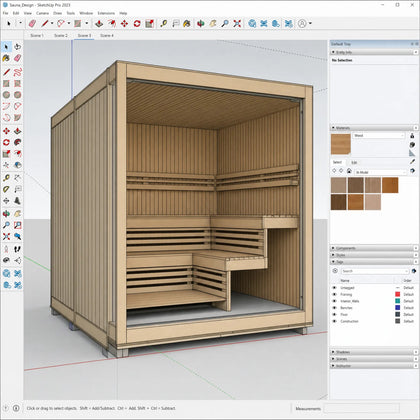Image resolution: width=420 pixels, height=420 pixels.
Task: Activate the Zoom Extents tool in top toolbar
Action: coord(237,23)
